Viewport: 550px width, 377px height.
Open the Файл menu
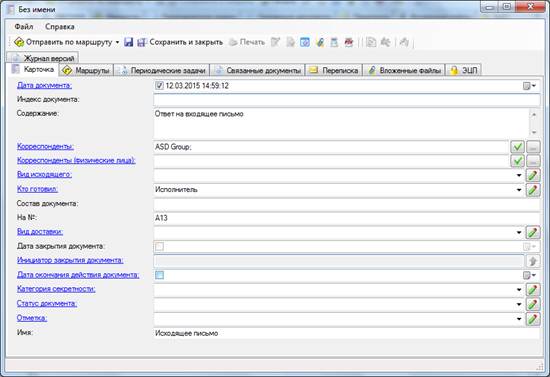24,27
